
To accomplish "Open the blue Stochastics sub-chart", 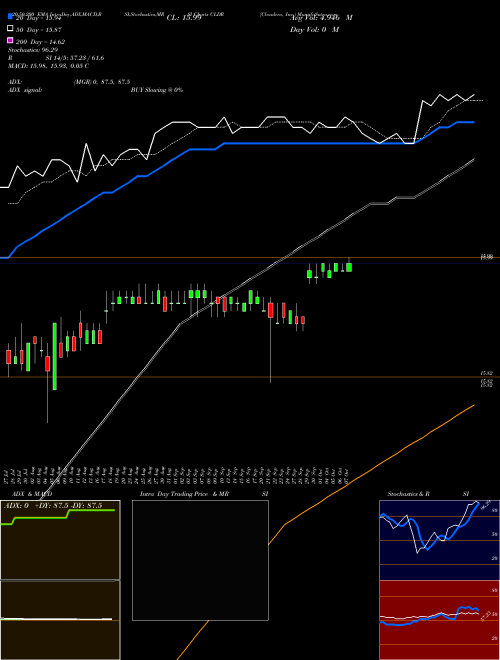I will click(x=439, y=540).
